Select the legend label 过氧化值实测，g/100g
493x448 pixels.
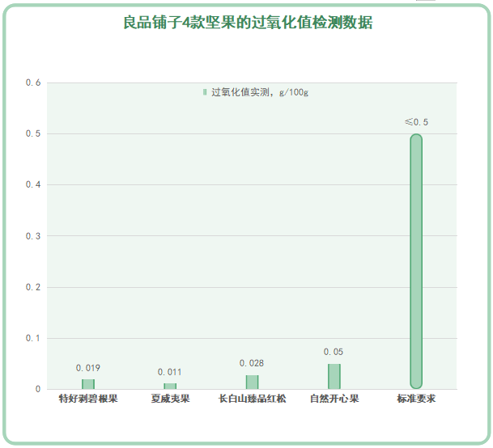pyautogui.click(x=260, y=92)
